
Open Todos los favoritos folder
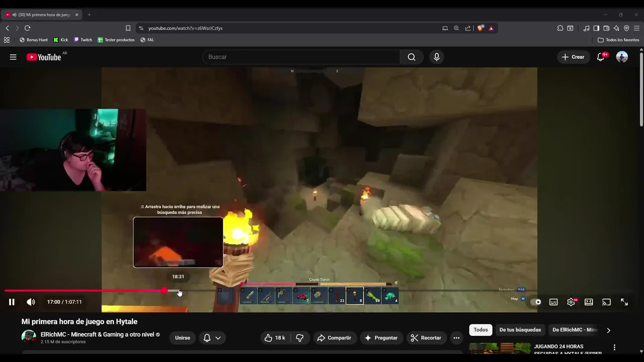tap(618, 40)
